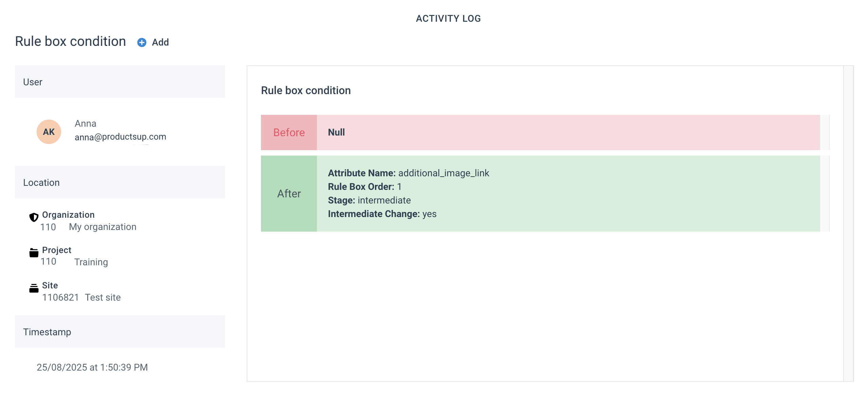Click the ACTIVITY LOG title

pyautogui.click(x=448, y=19)
